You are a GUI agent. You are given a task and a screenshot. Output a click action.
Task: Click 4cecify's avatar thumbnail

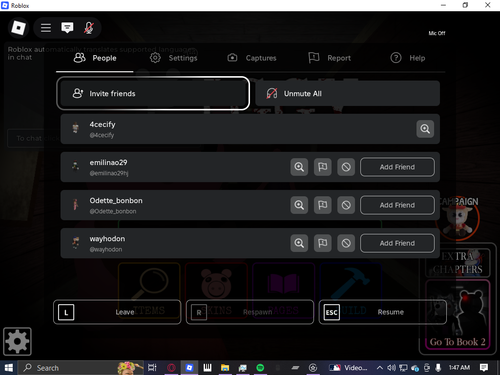(76, 128)
